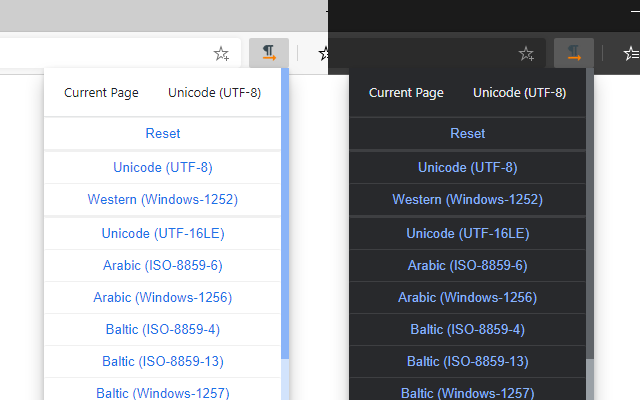Select Baltic (ISO-8859-4) in light popup
Viewport: 640px width, 400px height.
point(163,329)
